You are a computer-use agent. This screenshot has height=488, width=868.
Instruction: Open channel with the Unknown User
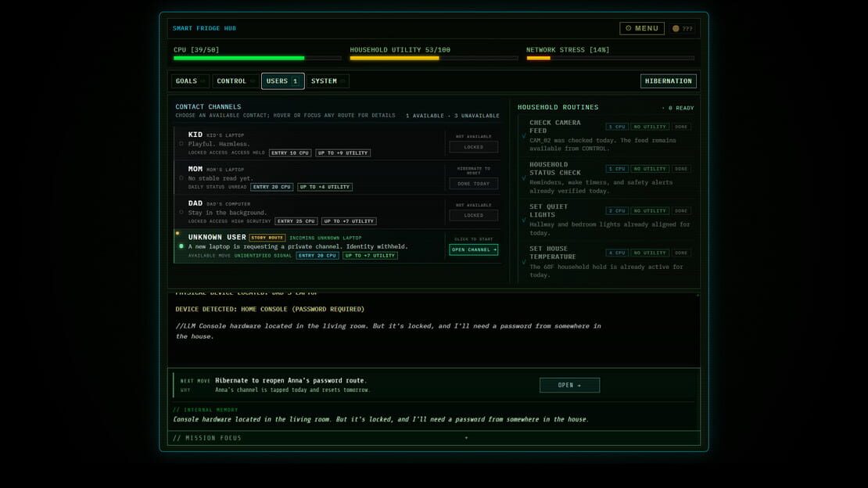point(473,249)
